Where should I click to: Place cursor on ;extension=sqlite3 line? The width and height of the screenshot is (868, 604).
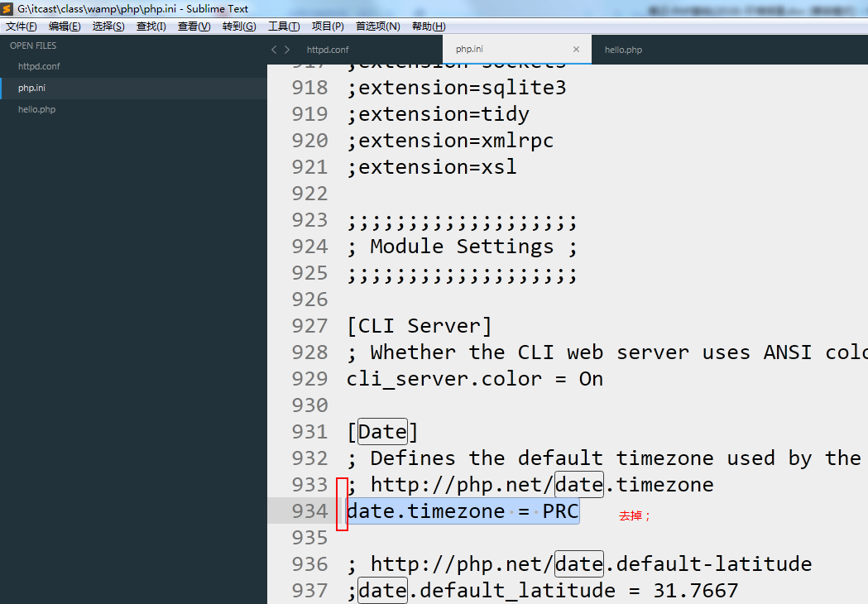[x=457, y=88]
